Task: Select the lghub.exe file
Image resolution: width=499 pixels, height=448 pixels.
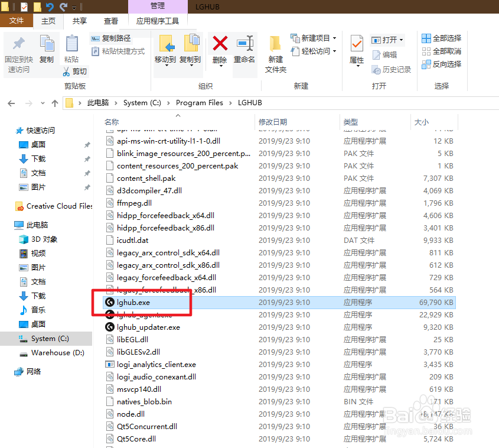Action: [279, 302]
